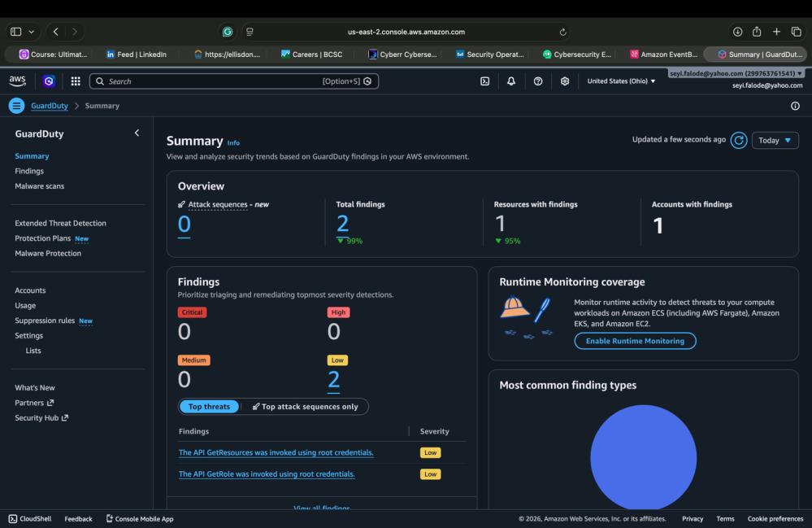Click the purple extension icon next to AWS logo

click(49, 81)
